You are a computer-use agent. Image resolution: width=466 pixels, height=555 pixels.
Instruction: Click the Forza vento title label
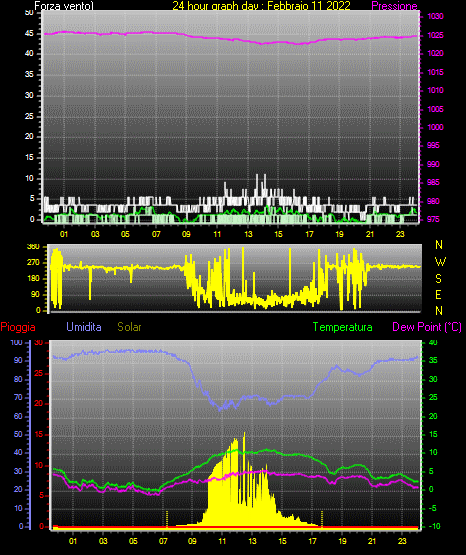point(64,6)
